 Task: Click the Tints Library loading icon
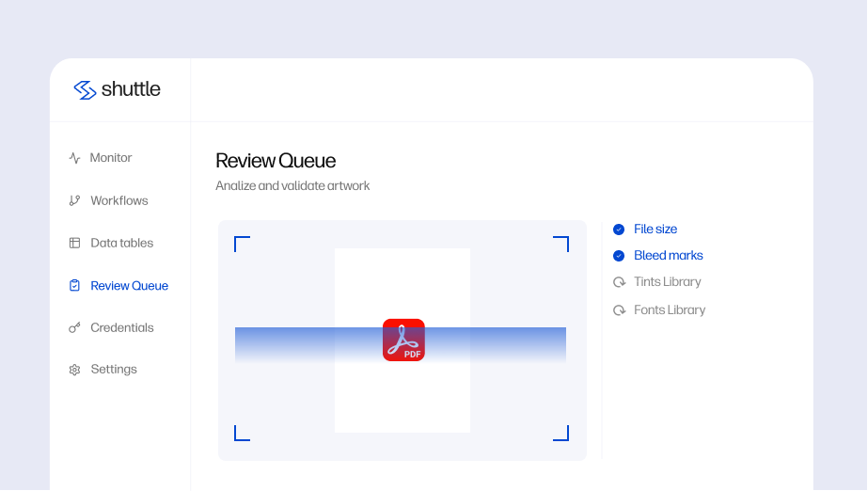click(x=619, y=282)
